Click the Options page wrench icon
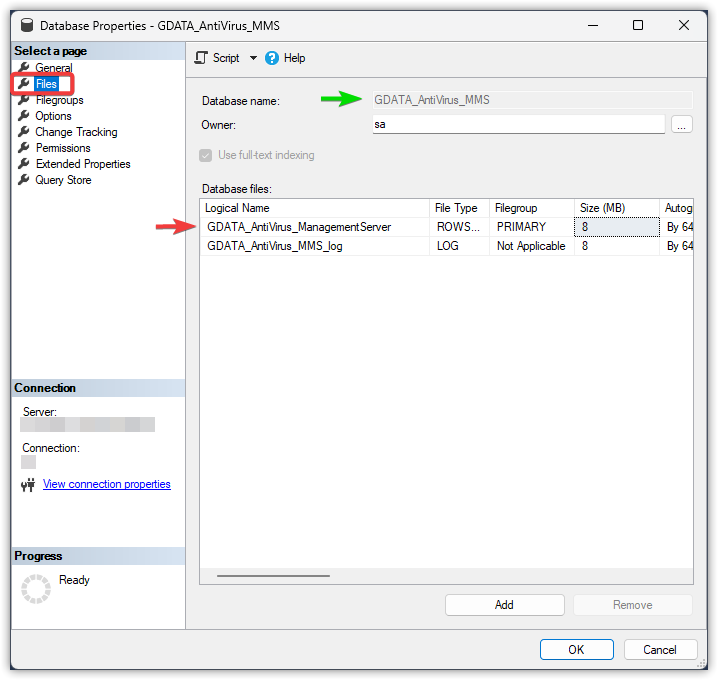 pos(23,116)
